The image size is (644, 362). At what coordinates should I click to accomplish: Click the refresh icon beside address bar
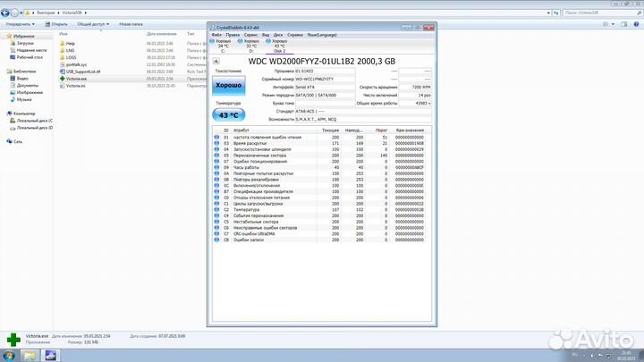tap(556, 13)
